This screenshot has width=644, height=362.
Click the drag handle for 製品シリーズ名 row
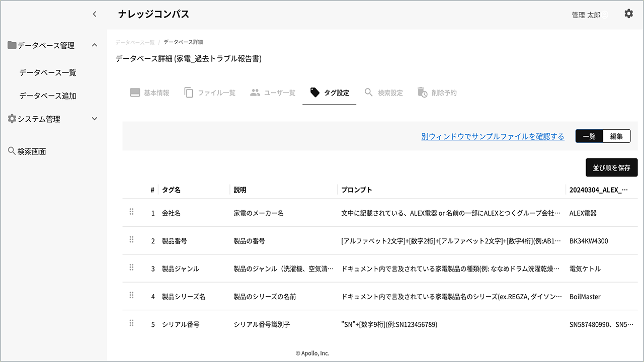click(131, 296)
